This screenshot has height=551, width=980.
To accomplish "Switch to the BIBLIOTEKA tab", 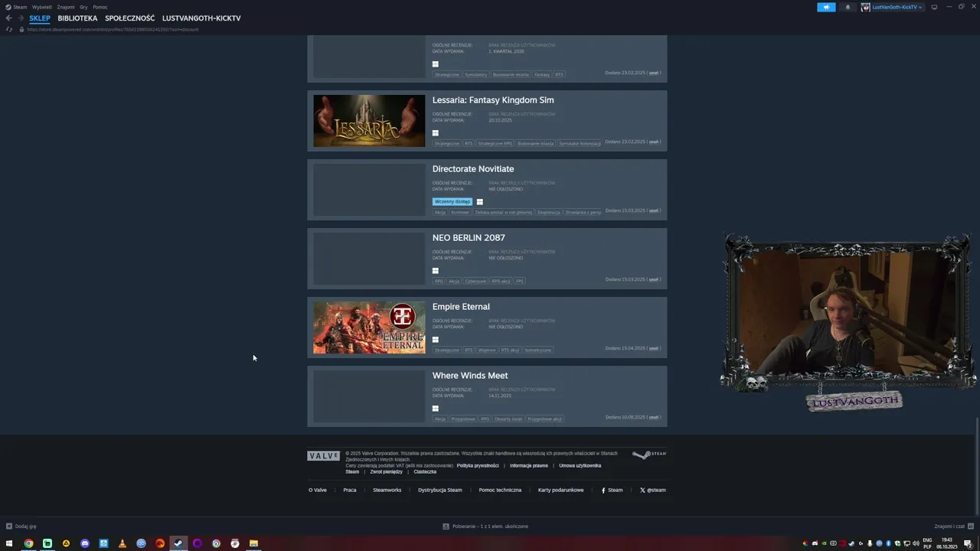I will tap(77, 18).
